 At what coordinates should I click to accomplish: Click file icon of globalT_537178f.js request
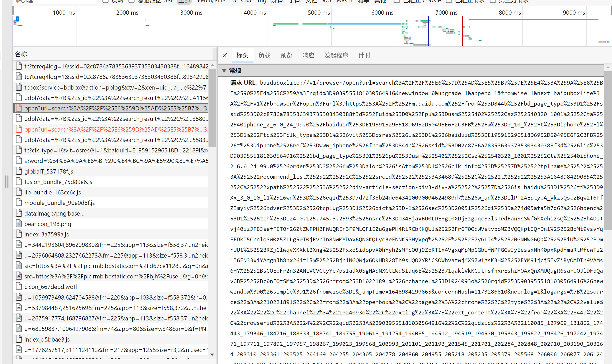(x=19, y=171)
